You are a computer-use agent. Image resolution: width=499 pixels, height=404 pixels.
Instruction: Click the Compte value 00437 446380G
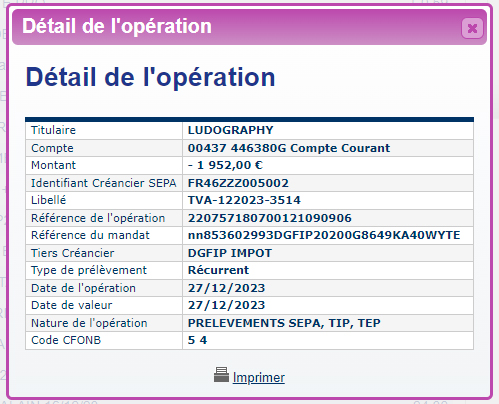289,148
